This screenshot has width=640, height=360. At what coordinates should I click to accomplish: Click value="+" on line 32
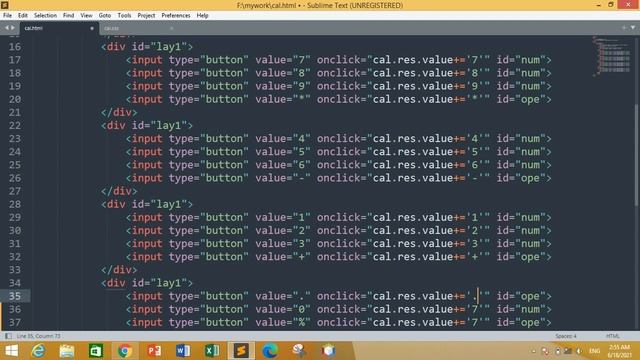pyautogui.click(x=283, y=257)
